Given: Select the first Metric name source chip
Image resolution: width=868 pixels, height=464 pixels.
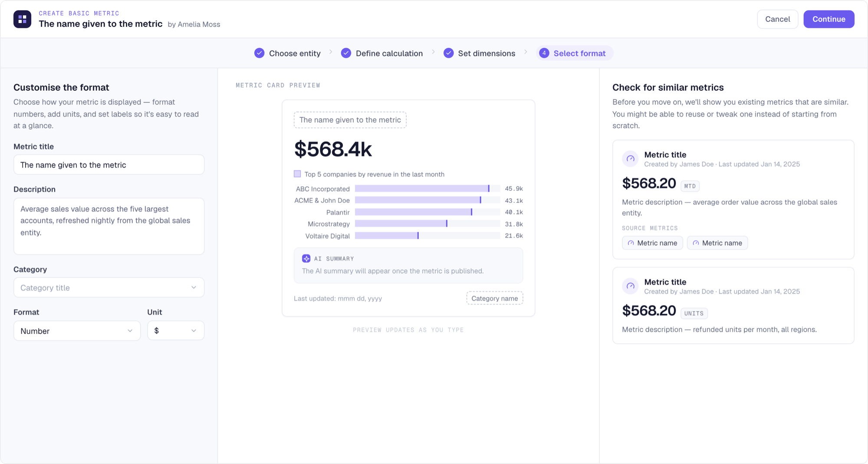Looking at the screenshot, I should tap(652, 243).
